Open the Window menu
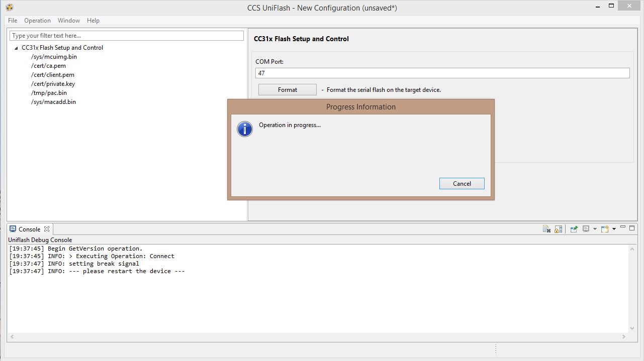The width and height of the screenshot is (644, 361). [x=69, y=21]
